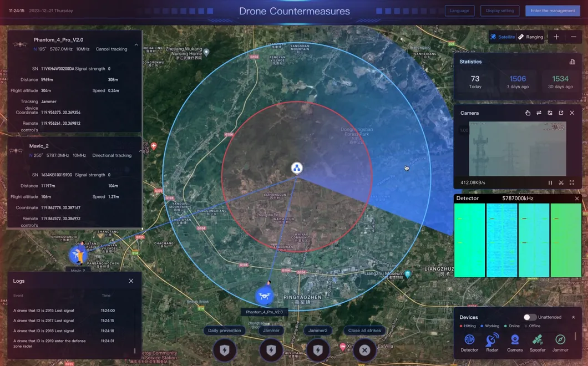Screen dimensions: 588x366
Task: Zoom in on the map
Action: pyautogui.click(x=556, y=37)
